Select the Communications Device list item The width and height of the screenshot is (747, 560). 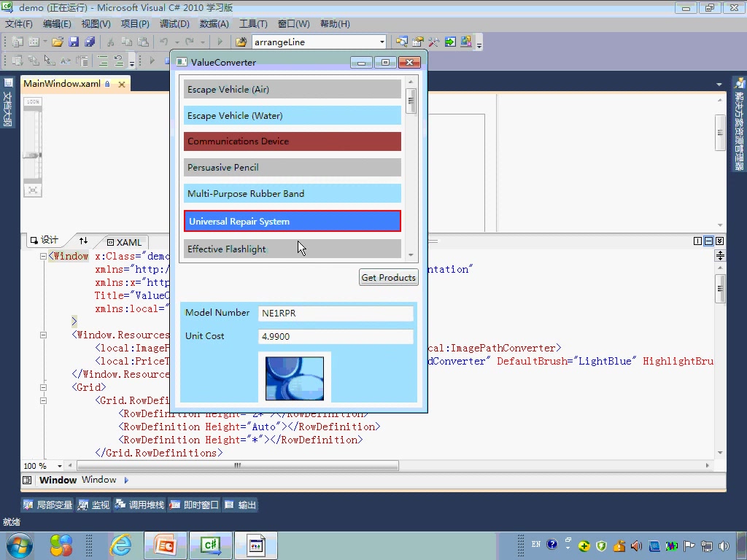(292, 141)
